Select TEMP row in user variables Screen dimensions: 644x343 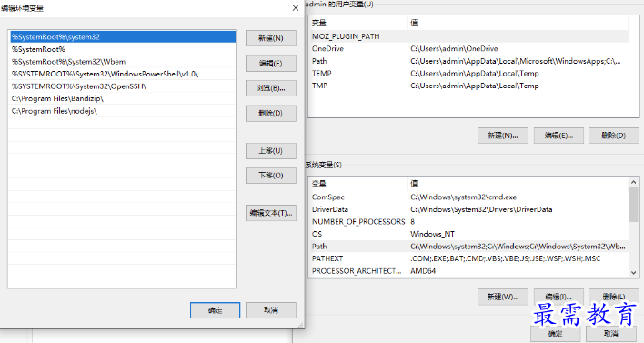[x=469, y=74]
